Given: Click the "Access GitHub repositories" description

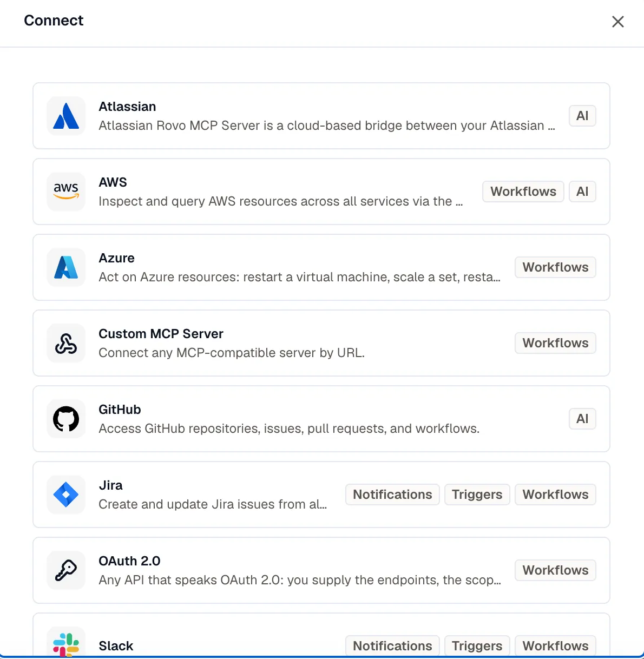Looking at the screenshot, I should (289, 429).
